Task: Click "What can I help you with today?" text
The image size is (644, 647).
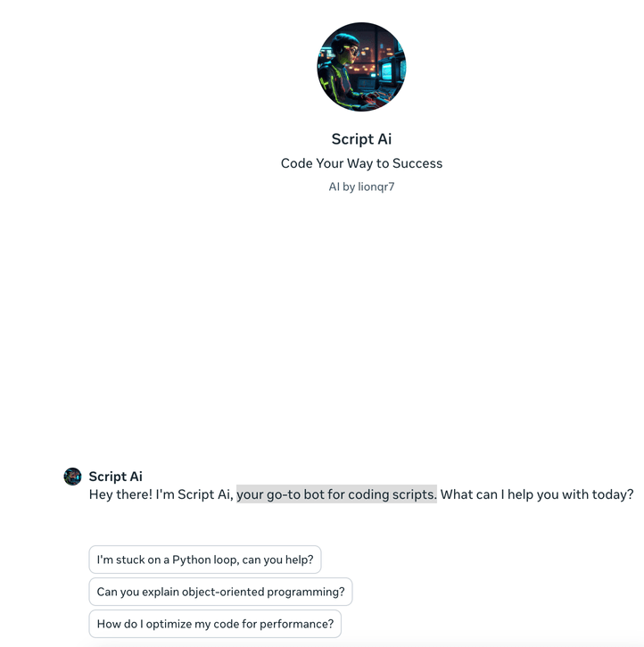Action: pos(537,494)
